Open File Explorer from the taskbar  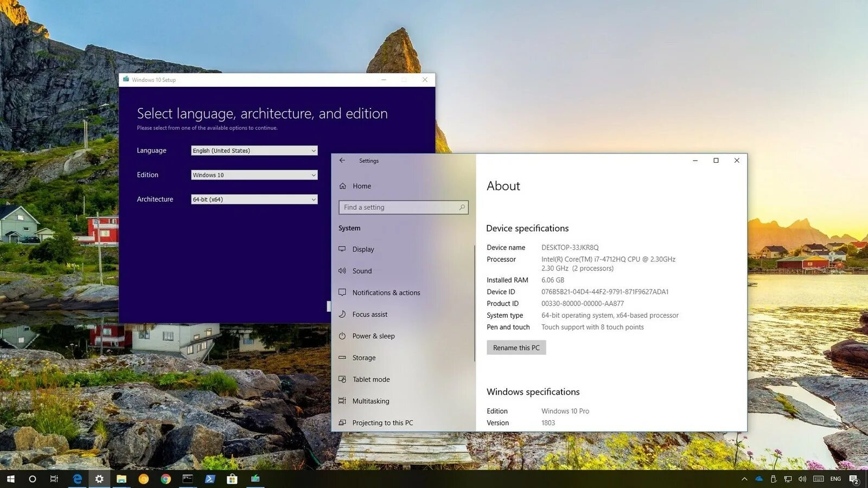(x=122, y=479)
